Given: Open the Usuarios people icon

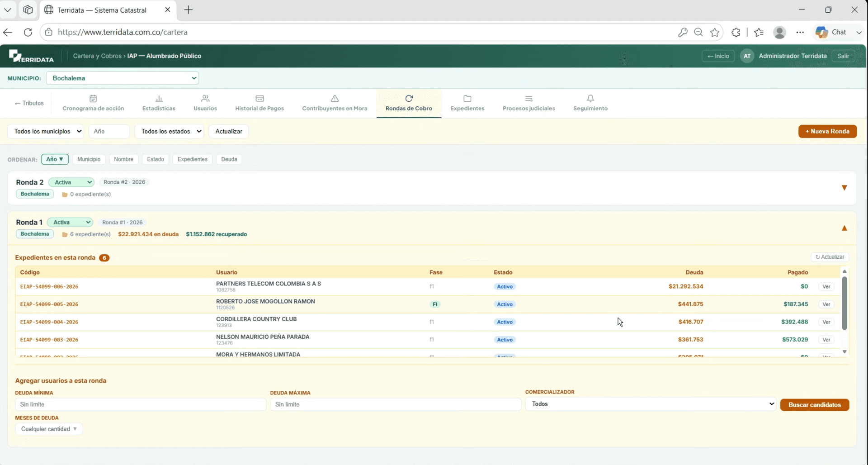Looking at the screenshot, I should pyautogui.click(x=205, y=99).
